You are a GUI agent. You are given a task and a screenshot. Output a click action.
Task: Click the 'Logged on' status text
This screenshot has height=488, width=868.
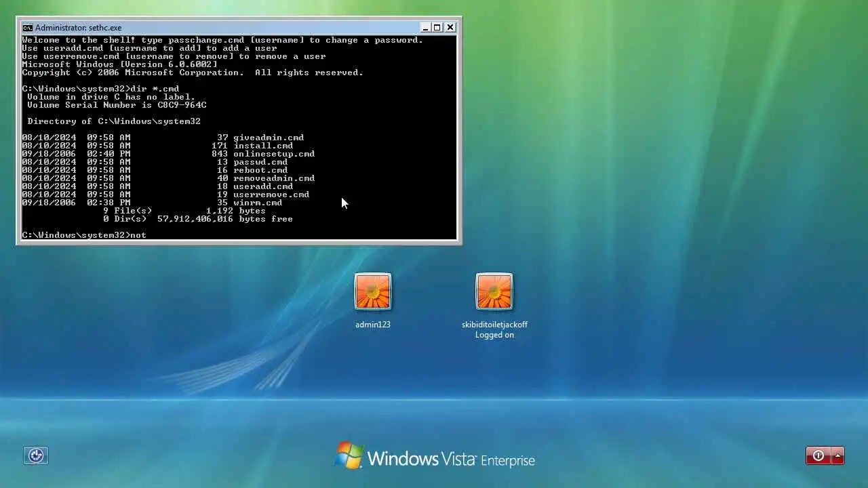tap(494, 335)
